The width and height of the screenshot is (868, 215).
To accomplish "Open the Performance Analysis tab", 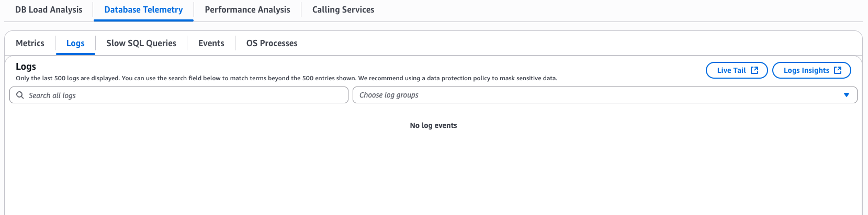I will 247,10.
